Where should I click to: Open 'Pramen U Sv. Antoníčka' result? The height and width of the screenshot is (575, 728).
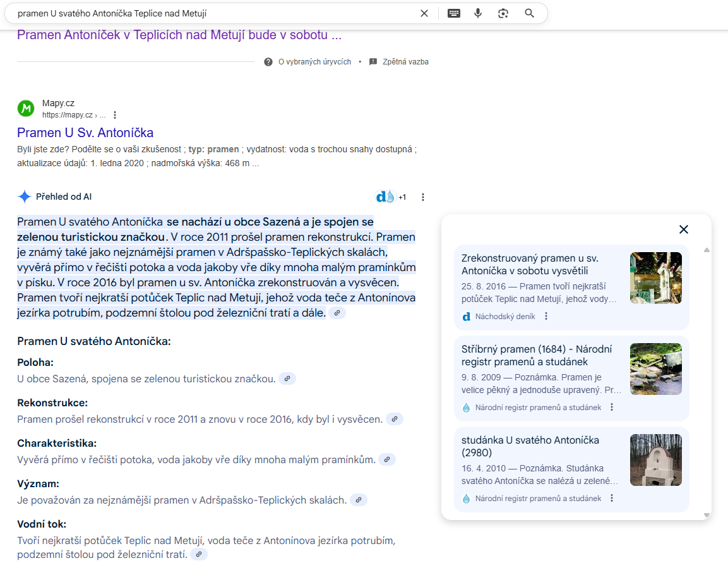pyautogui.click(x=85, y=133)
